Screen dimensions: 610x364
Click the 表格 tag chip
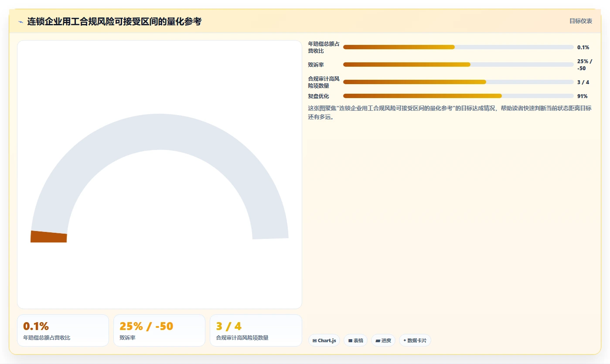(x=356, y=340)
